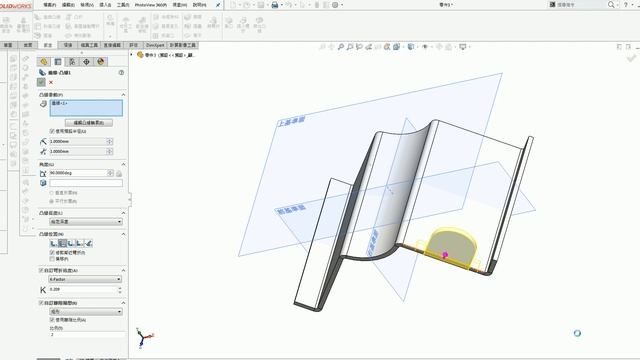The width and height of the screenshot is (640, 360).
Task: Open hide/show items eye icon
Action: (x=425, y=47)
